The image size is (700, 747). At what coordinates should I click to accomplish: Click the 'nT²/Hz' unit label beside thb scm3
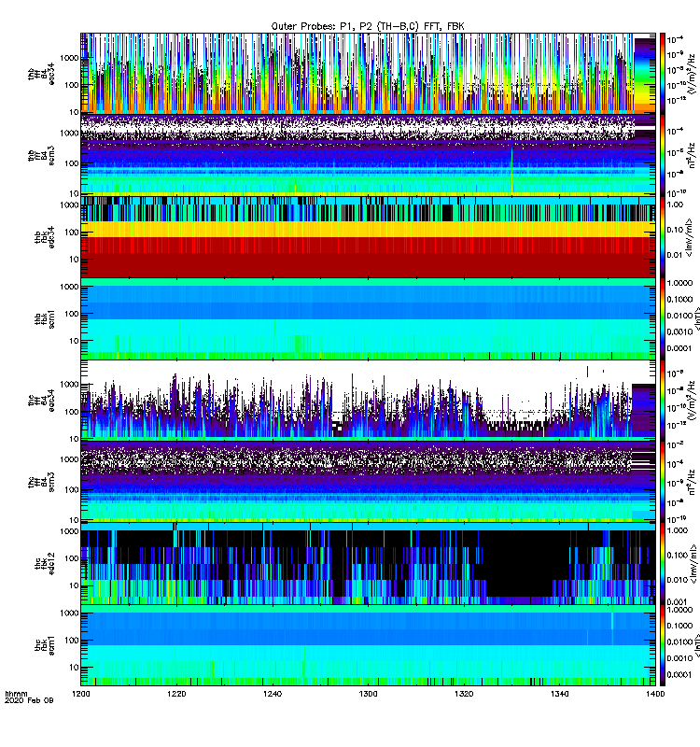(693, 155)
